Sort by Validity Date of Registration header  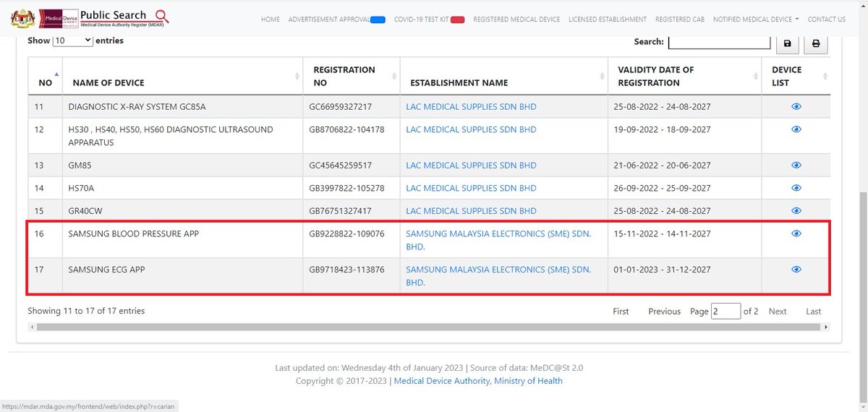point(685,76)
